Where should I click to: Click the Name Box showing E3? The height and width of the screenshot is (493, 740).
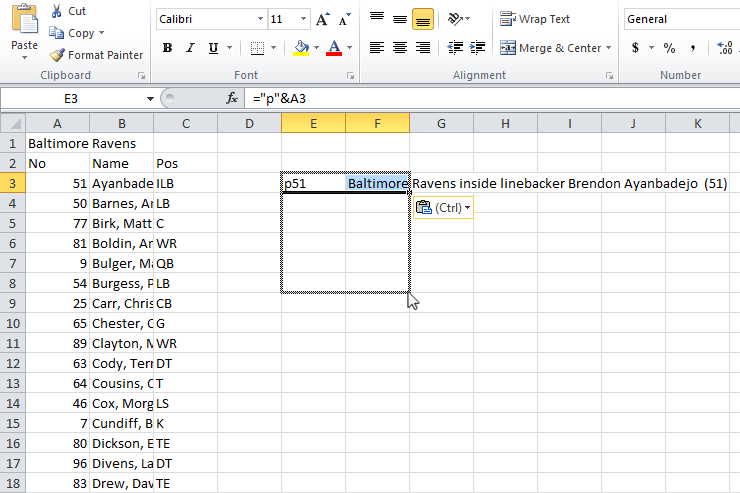pos(71,99)
